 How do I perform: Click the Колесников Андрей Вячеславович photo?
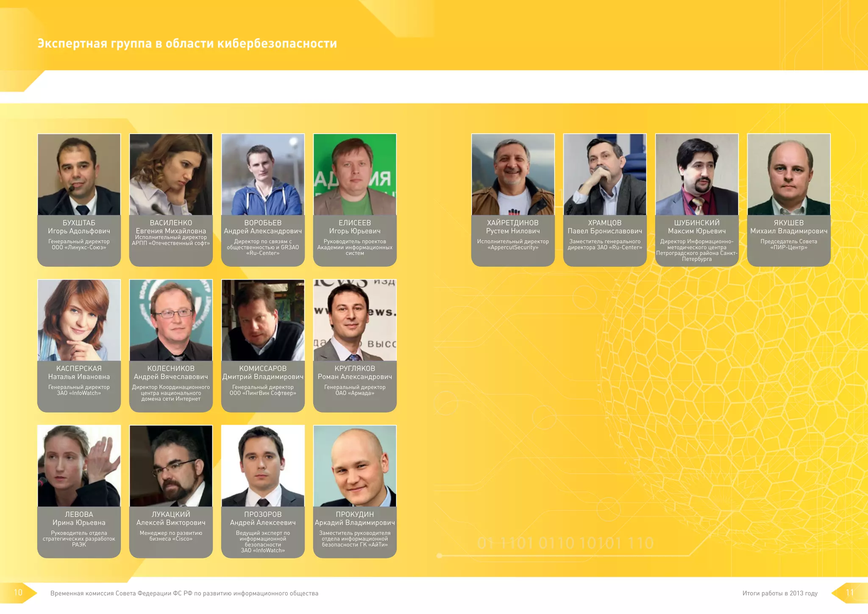click(x=171, y=320)
